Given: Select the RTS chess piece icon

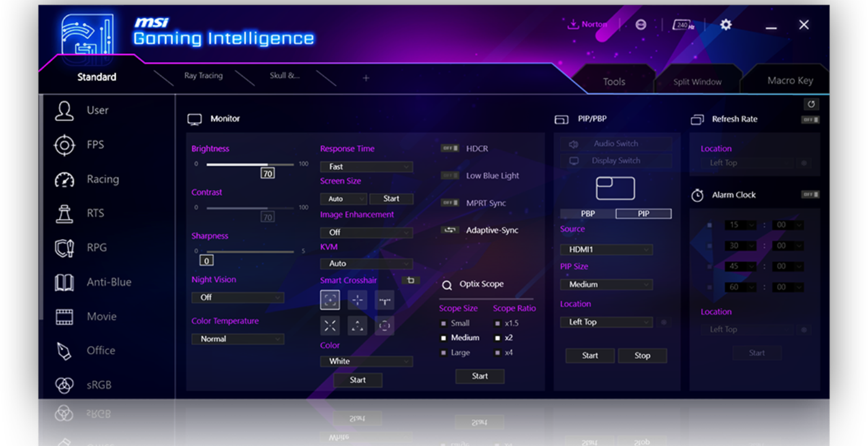Looking at the screenshot, I should tap(64, 214).
